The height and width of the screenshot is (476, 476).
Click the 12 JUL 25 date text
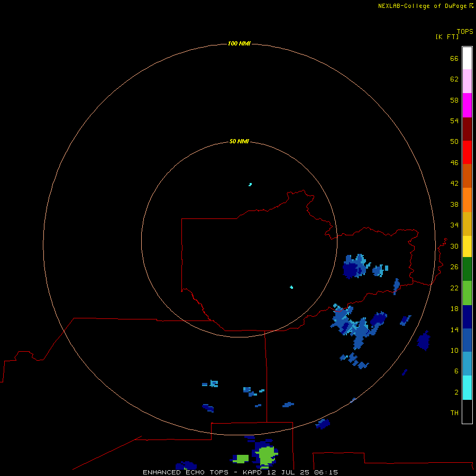point(288,472)
